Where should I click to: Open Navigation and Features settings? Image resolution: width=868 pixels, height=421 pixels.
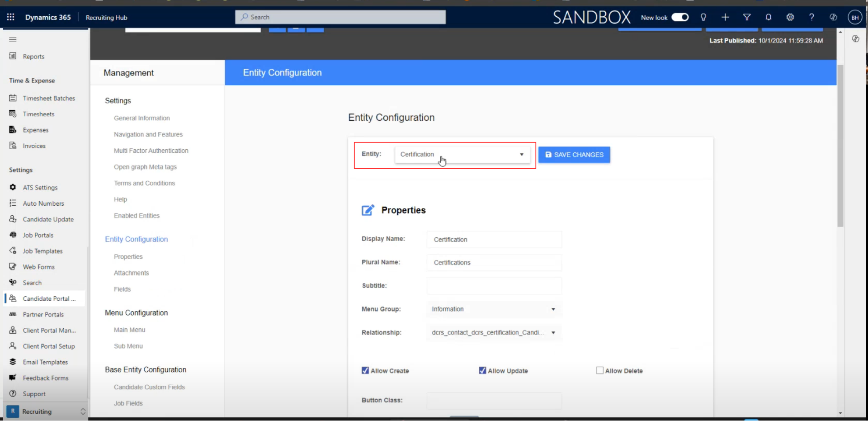[148, 134]
